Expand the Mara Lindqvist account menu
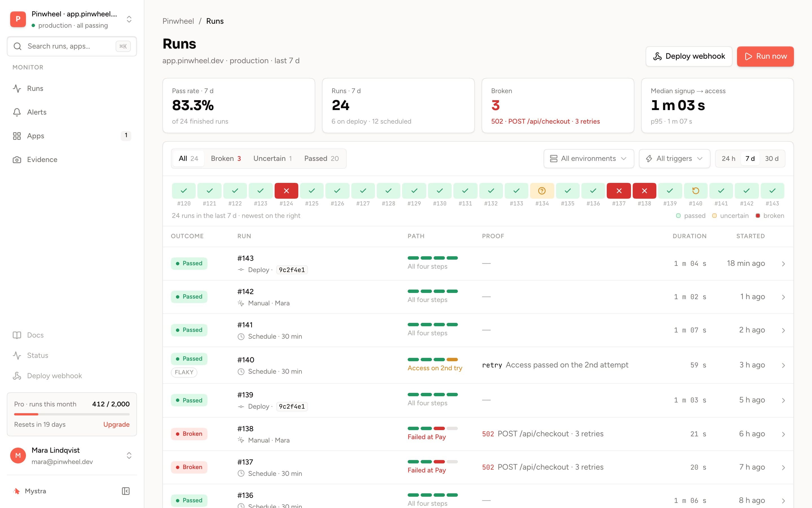812x508 pixels. (129, 456)
